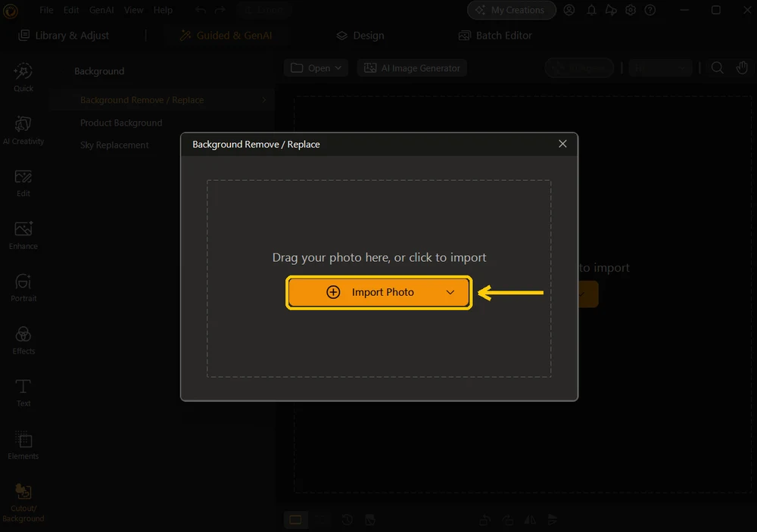This screenshot has width=757, height=532.
Task: Open the history clock icon at the bottom
Action: (347, 520)
